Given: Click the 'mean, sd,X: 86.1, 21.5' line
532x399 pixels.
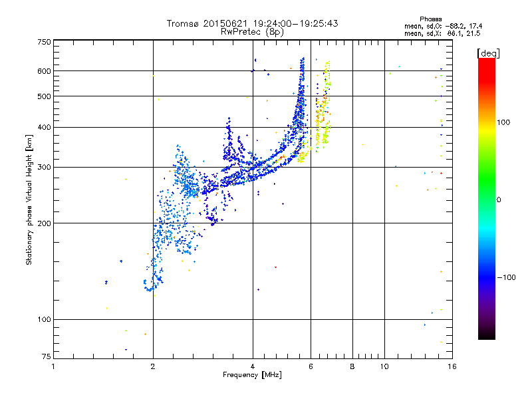Looking at the screenshot, I should coord(442,33).
